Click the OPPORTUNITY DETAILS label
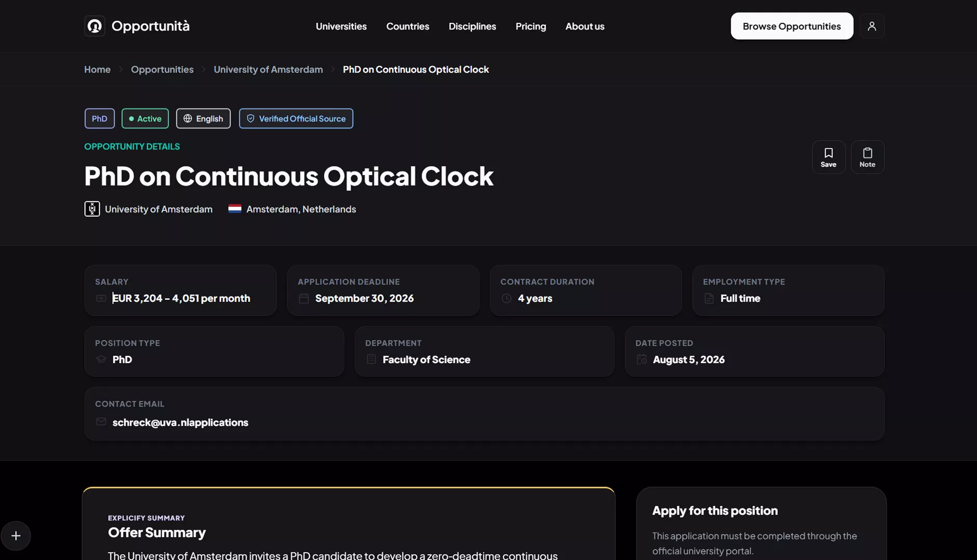 pos(132,146)
